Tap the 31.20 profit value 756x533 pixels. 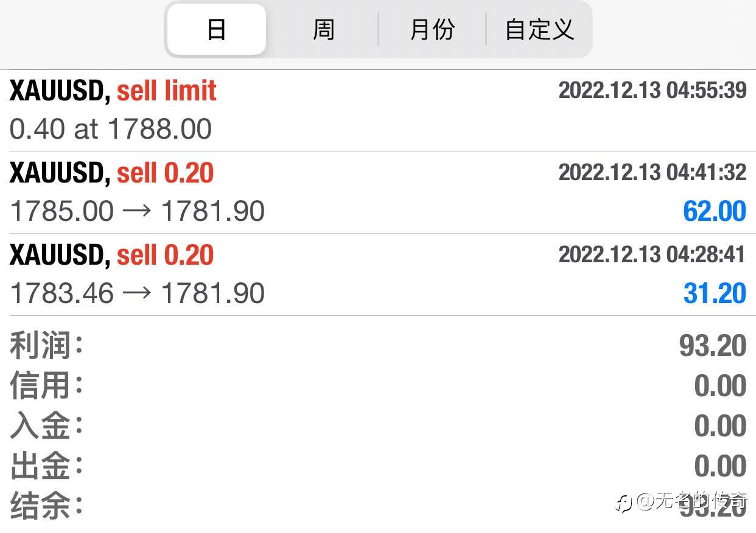click(x=714, y=293)
